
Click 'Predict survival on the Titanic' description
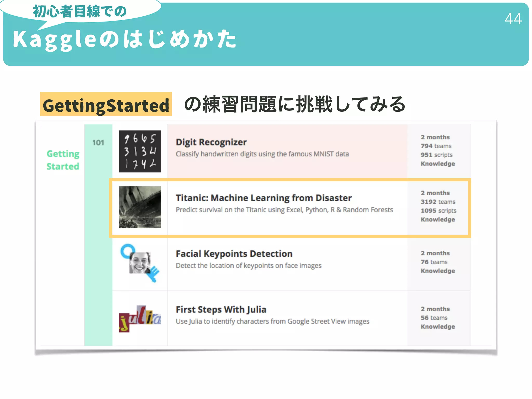pyautogui.click(x=284, y=210)
